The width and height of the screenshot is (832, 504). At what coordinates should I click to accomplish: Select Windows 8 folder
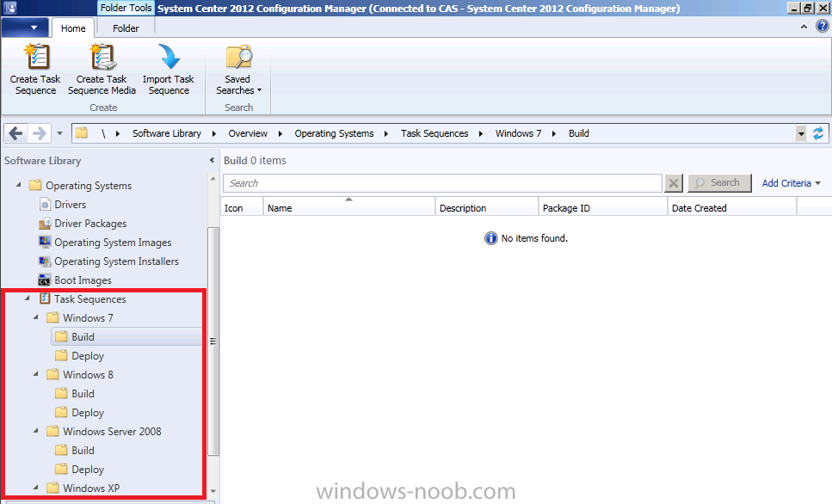(88, 374)
